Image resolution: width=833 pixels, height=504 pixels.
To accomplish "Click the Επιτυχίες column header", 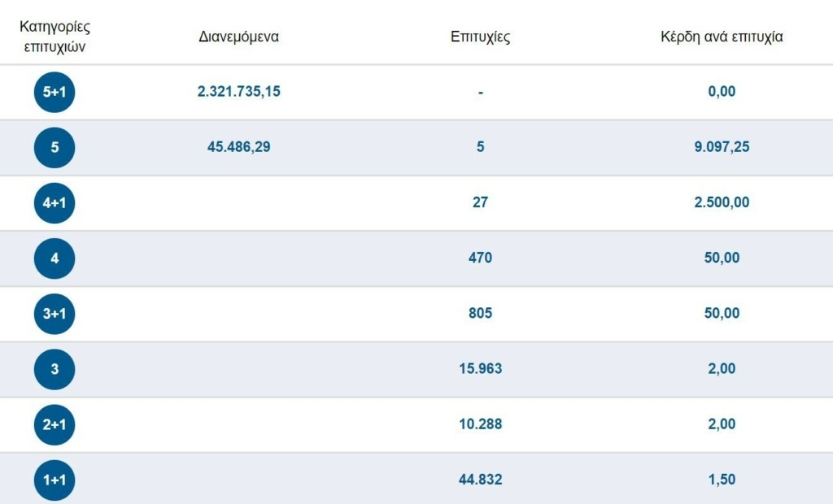I will pos(480,37).
